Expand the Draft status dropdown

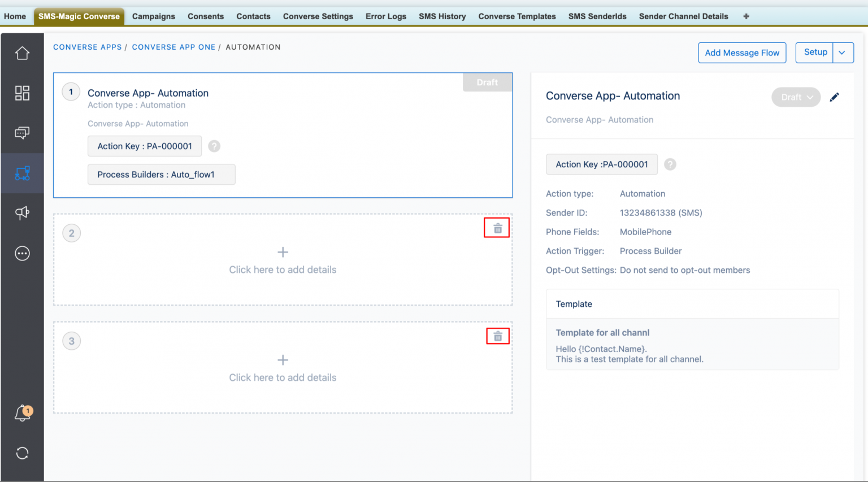[x=796, y=97]
